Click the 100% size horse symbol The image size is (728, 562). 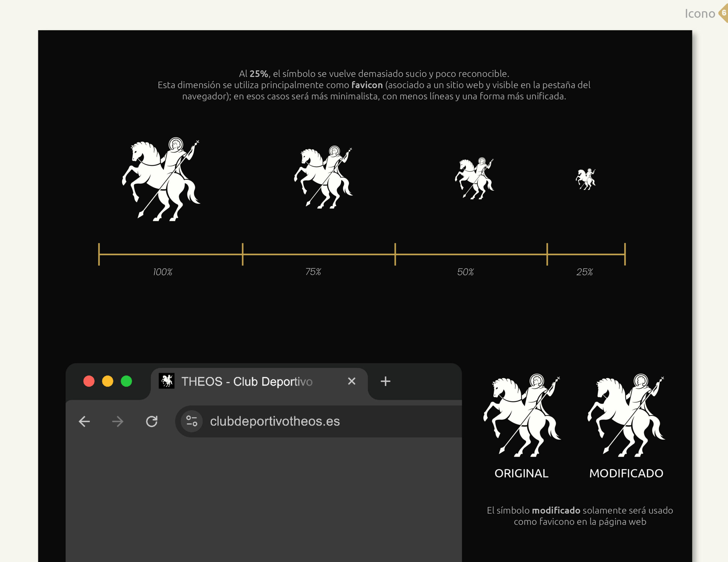pyautogui.click(x=161, y=179)
